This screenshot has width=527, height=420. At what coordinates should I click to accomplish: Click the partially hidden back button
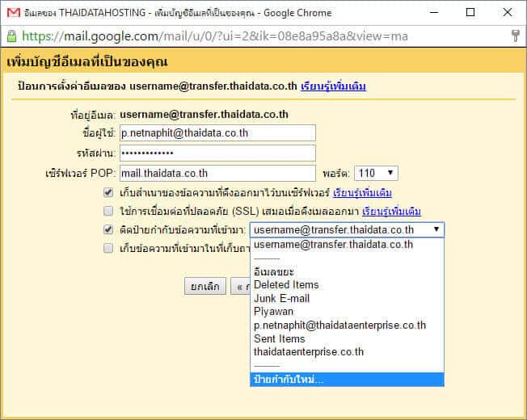point(241,287)
